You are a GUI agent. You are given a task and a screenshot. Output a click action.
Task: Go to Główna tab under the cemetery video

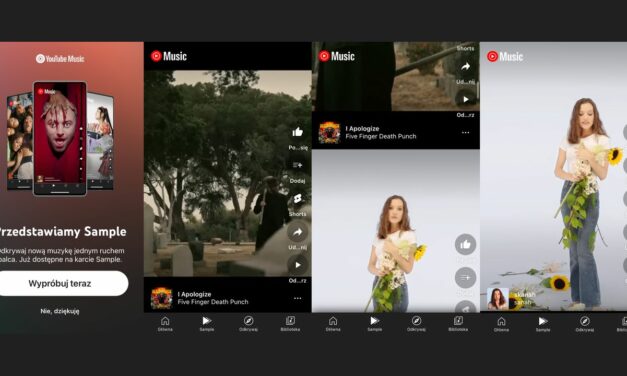point(165,324)
